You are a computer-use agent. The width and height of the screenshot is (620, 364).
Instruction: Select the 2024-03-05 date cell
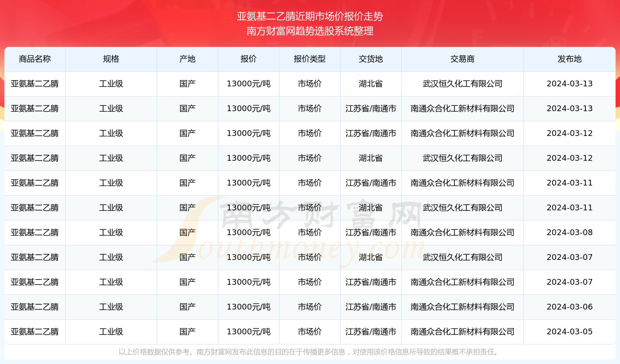pyautogui.click(x=570, y=332)
